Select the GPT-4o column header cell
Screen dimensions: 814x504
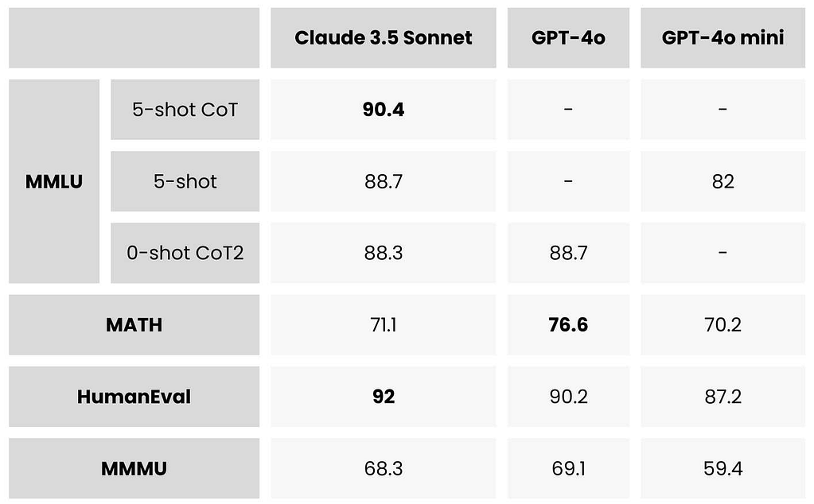point(568,37)
